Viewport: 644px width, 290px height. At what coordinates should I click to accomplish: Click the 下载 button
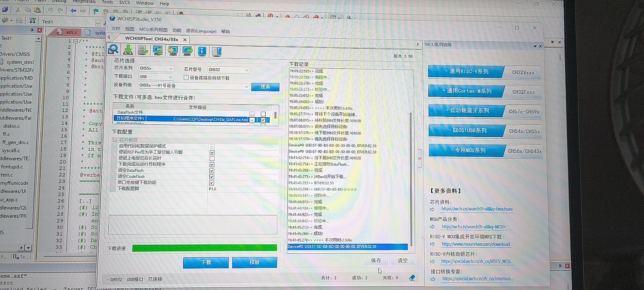[206, 262]
